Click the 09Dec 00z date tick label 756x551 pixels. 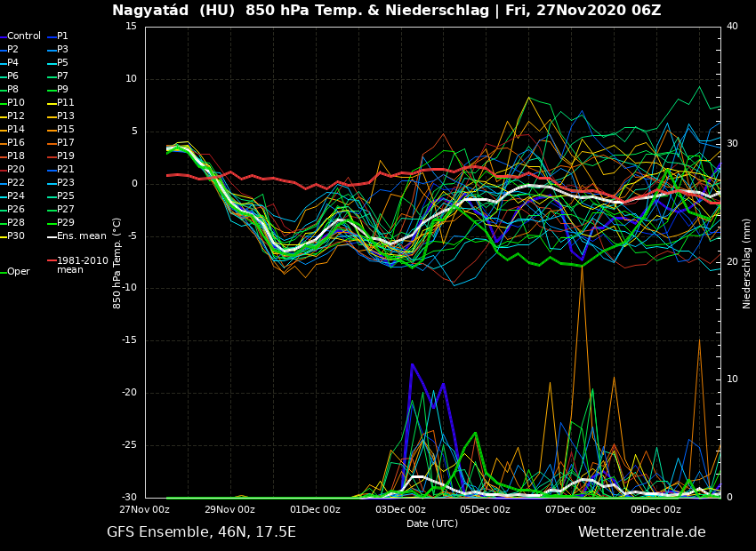click(655, 510)
